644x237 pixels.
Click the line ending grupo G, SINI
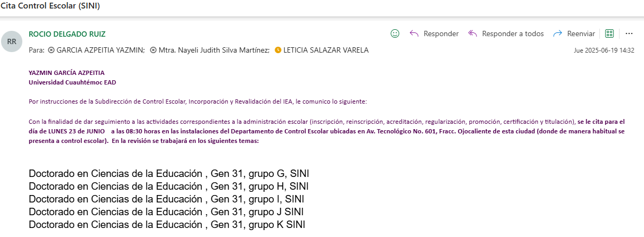coord(169,174)
